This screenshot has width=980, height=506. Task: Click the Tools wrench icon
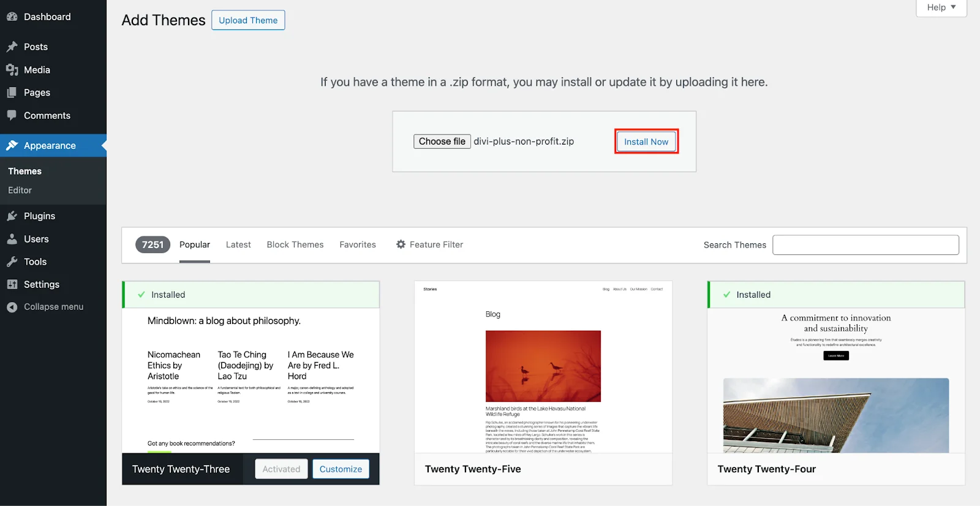point(12,262)
